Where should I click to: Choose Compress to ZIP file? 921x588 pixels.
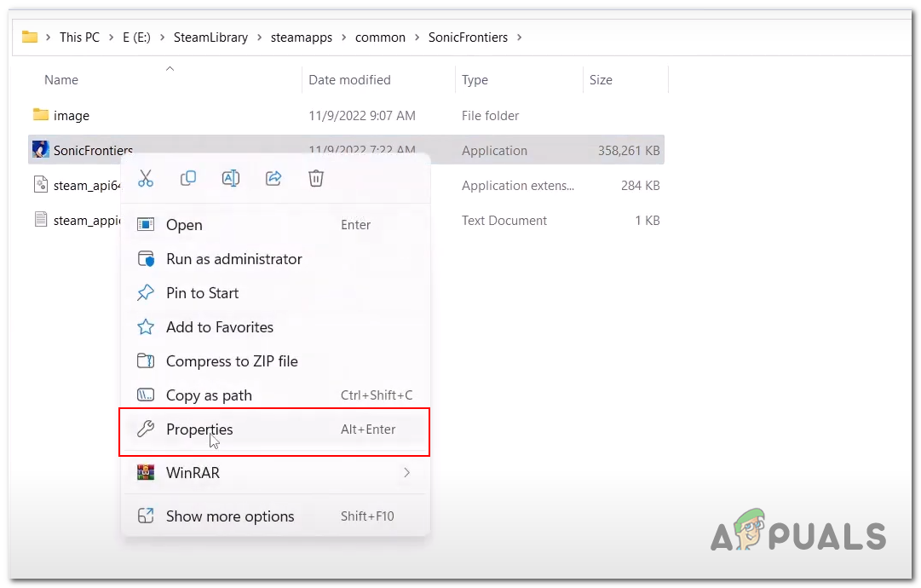click(275, 361)
